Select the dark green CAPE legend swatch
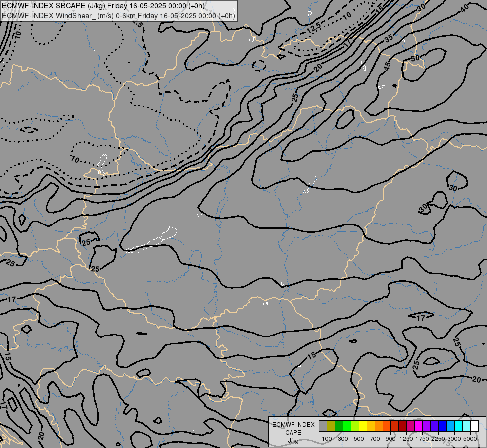The height and width of the screenshot is (448, 487). [x=339, y=426]
